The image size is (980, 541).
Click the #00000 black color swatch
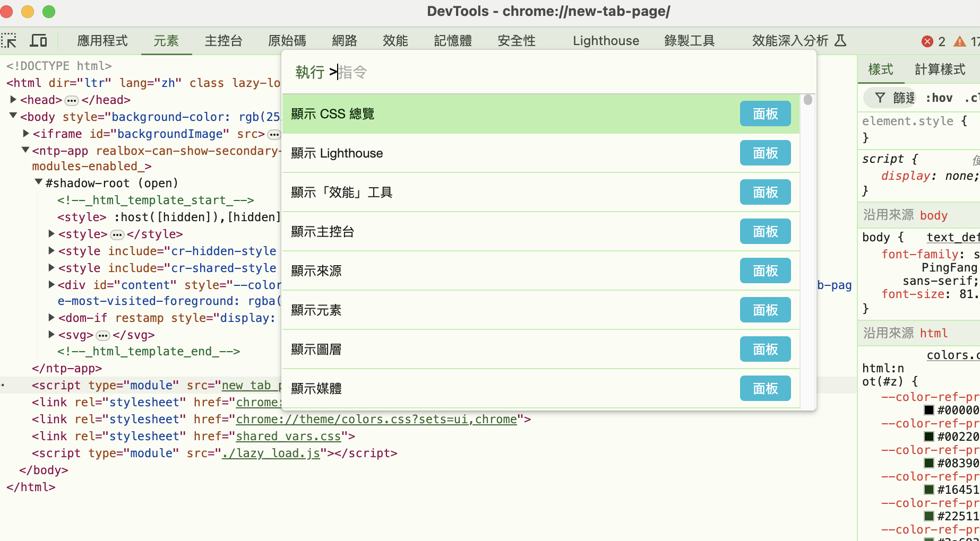click(x=929, y=410)
